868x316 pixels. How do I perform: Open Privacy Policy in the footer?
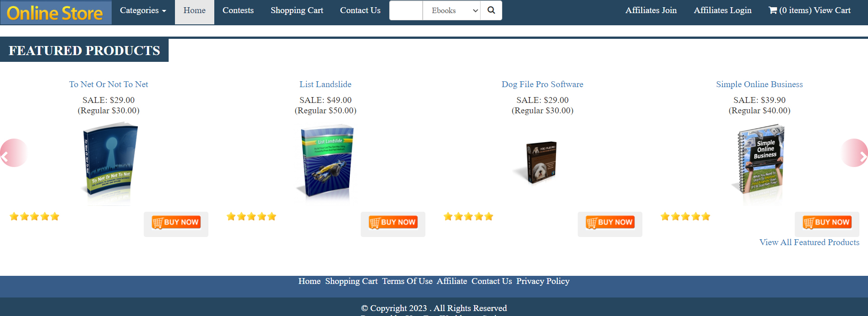[x=543, y=281]
